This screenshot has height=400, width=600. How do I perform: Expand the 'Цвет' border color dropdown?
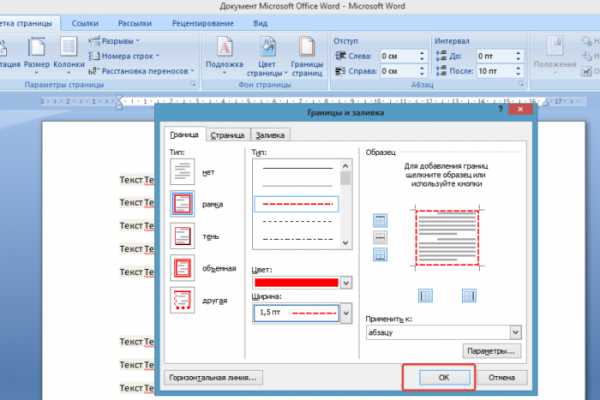pyautogui.click(x=347, y=283)
